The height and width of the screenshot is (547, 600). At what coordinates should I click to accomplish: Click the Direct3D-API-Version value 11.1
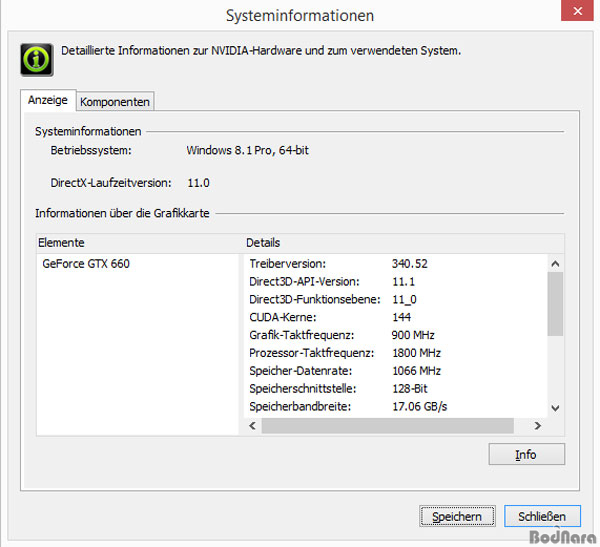click(404, 282)
